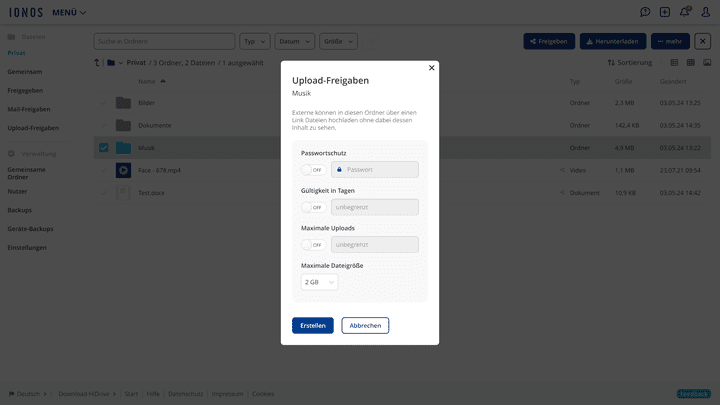Expand the MENÜ dropdown
Screen dimensions: 720x405
click(x=69, y=12)
